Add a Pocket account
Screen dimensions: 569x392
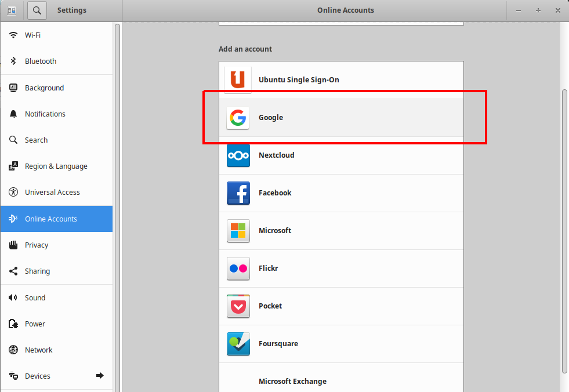[341, 306]
